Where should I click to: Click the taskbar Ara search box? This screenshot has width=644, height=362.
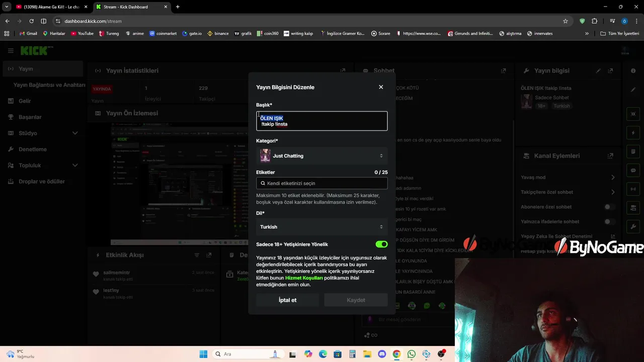[x=248, y=354]
